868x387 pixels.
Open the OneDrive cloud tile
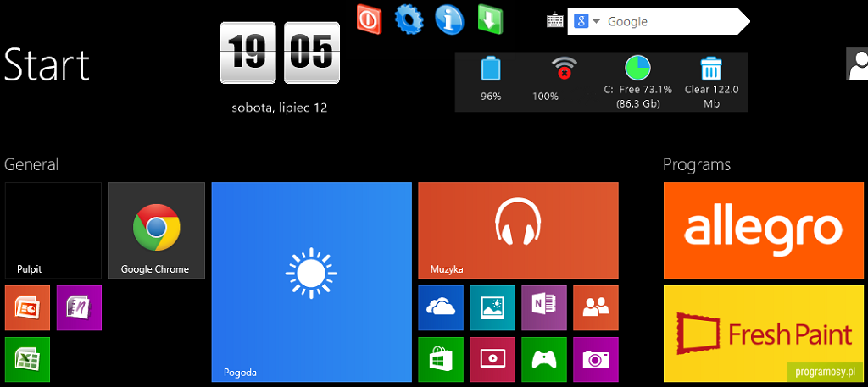[x=441, y=308]
